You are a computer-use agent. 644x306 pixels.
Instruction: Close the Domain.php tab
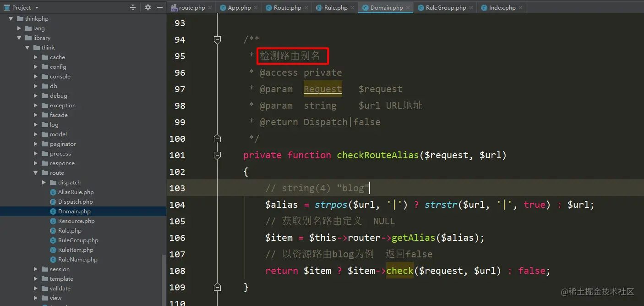point(408,8)
